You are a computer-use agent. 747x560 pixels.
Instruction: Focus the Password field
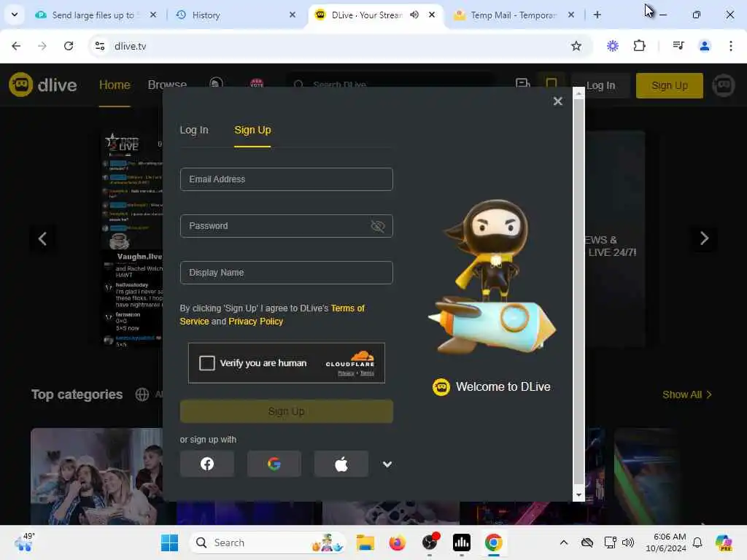286,226
